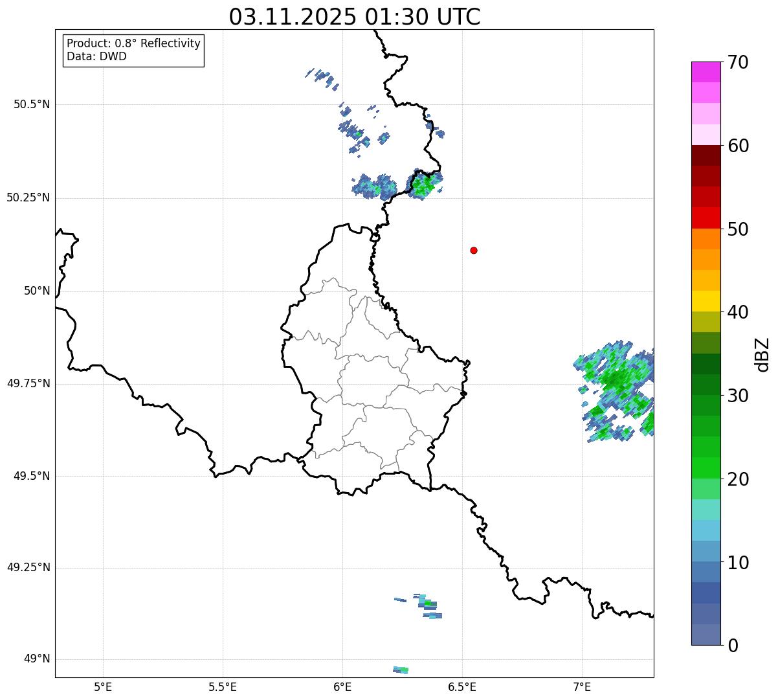Click the 'Data: DWD' text

[x=96, y=56]
